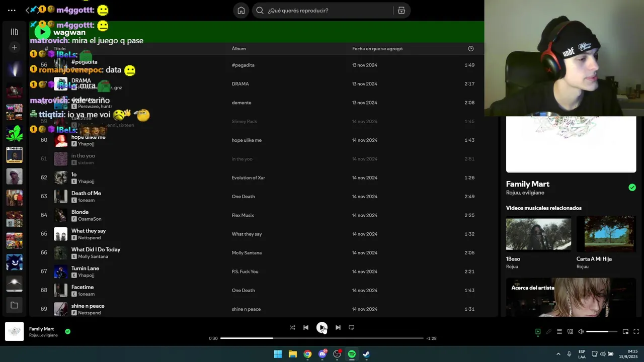Open the miniplayer
The width and height of the screenshot is (644, 362).
(625, 332)
